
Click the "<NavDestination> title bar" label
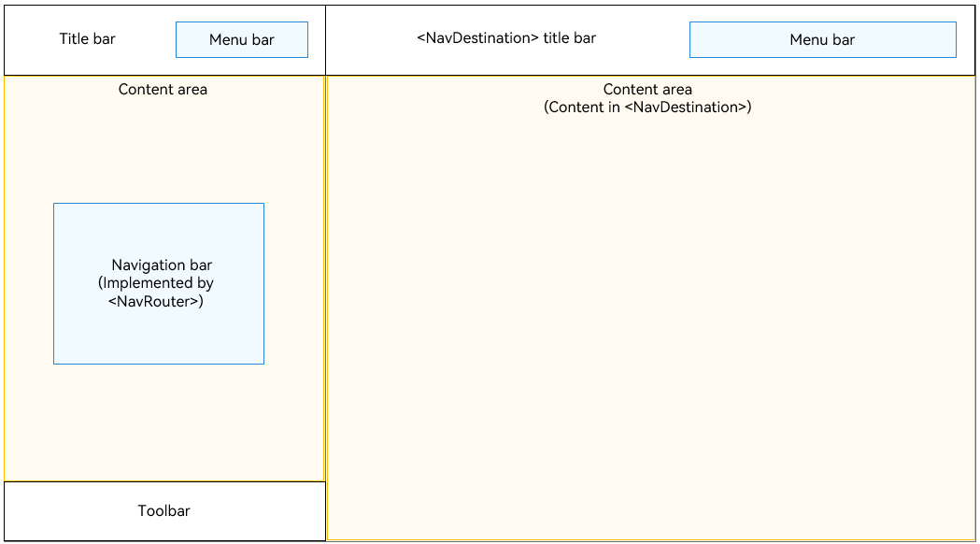tap(505, 38)
